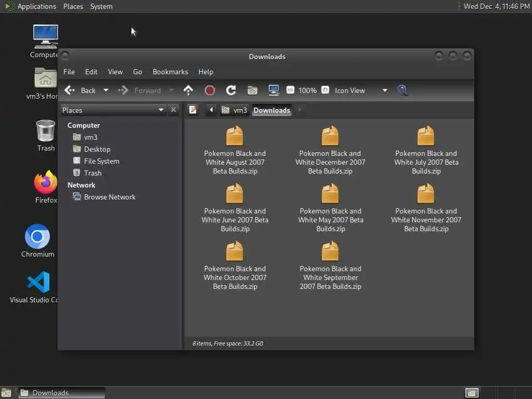Open the View menu
This screenshot has width=532, height=399.
[115, 72]
